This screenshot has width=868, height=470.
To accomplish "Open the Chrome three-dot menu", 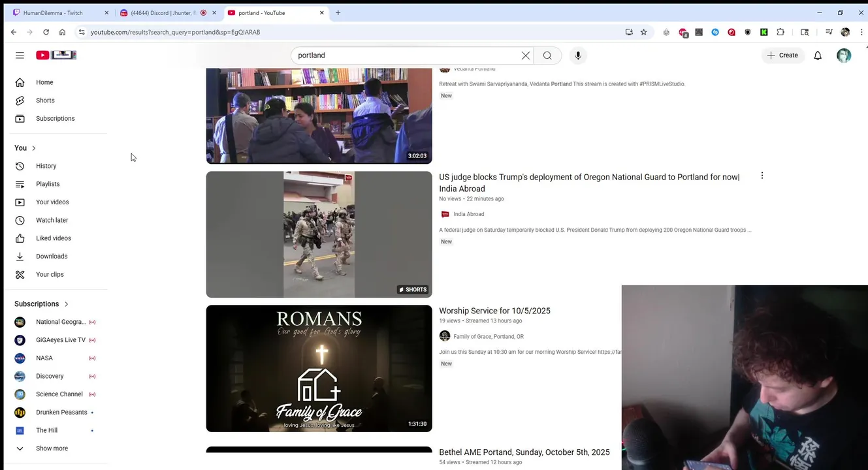I will pyautogui.click(x=862, y=32).
